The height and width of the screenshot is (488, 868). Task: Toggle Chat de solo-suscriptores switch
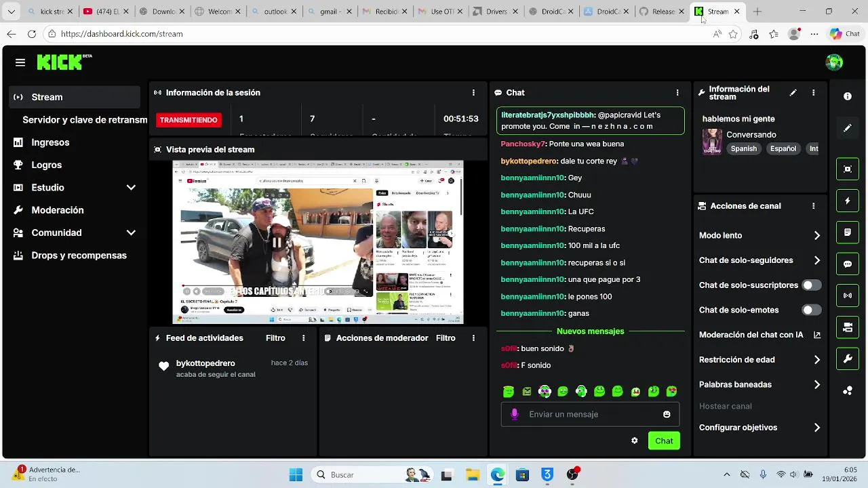(x=811, y=285)
